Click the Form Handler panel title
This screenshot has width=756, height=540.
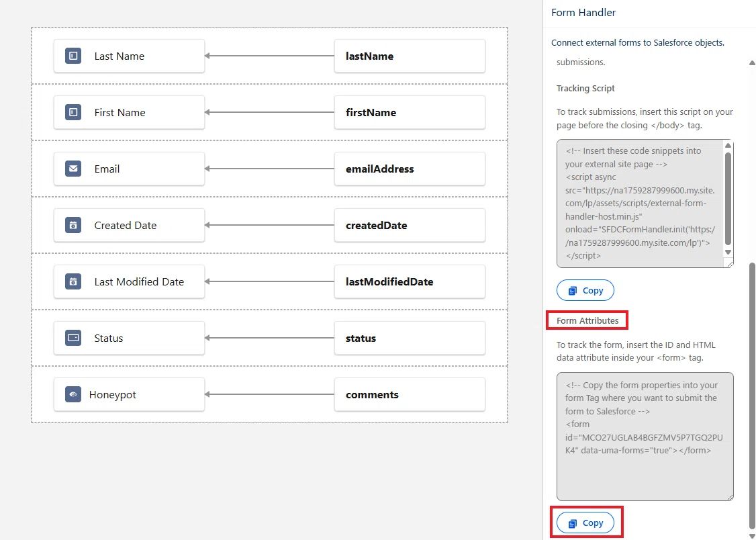click(x=583, y=13)
